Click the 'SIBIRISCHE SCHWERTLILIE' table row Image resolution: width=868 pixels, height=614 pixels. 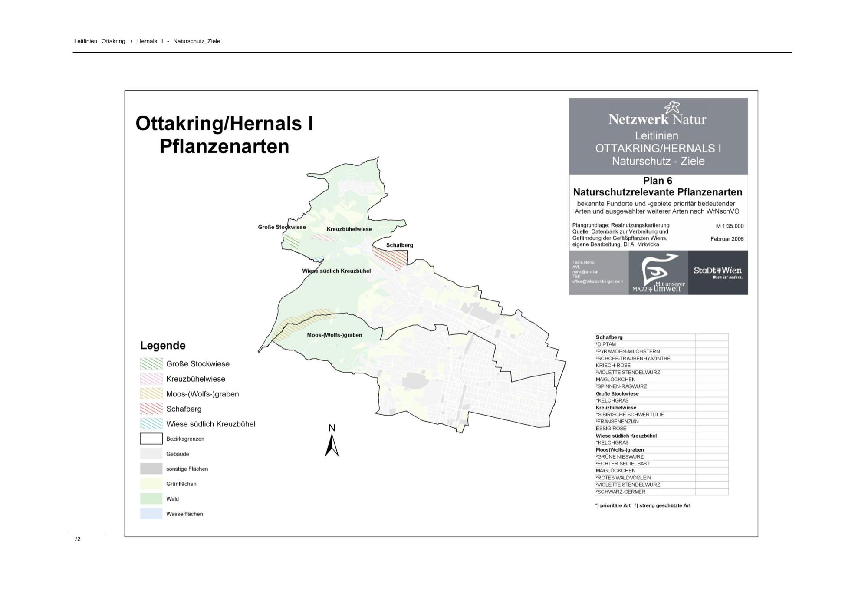click(661, 414)
